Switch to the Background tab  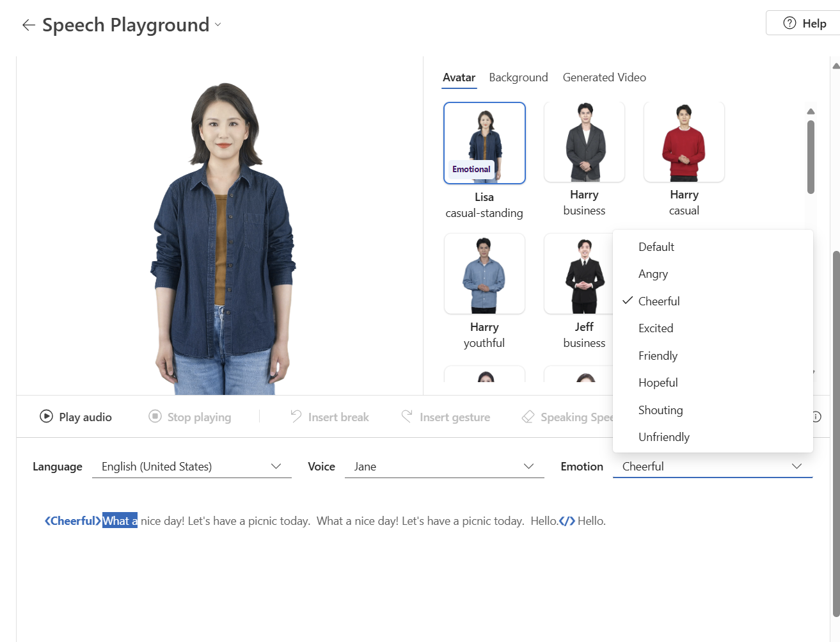point(518,77)
